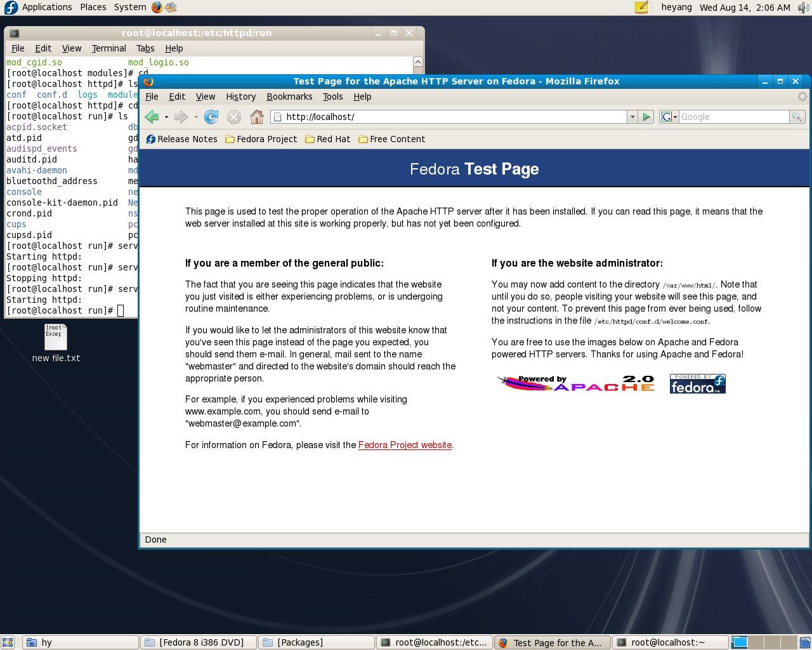812x650 pixels.
Task: Click in Google search box
Action: click(x=734, y=117)
